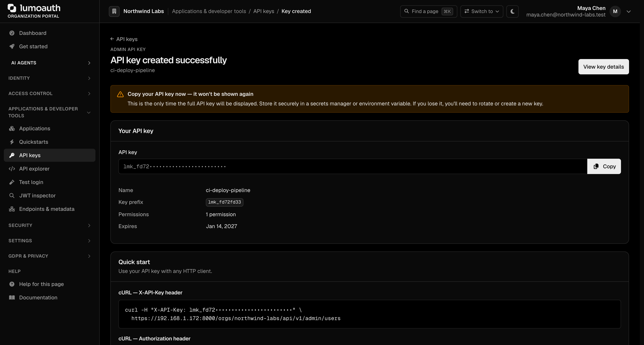This screenshot has width=644, height=345.
Task: Click the masked API key field
Action: click(x=353, y=166)
